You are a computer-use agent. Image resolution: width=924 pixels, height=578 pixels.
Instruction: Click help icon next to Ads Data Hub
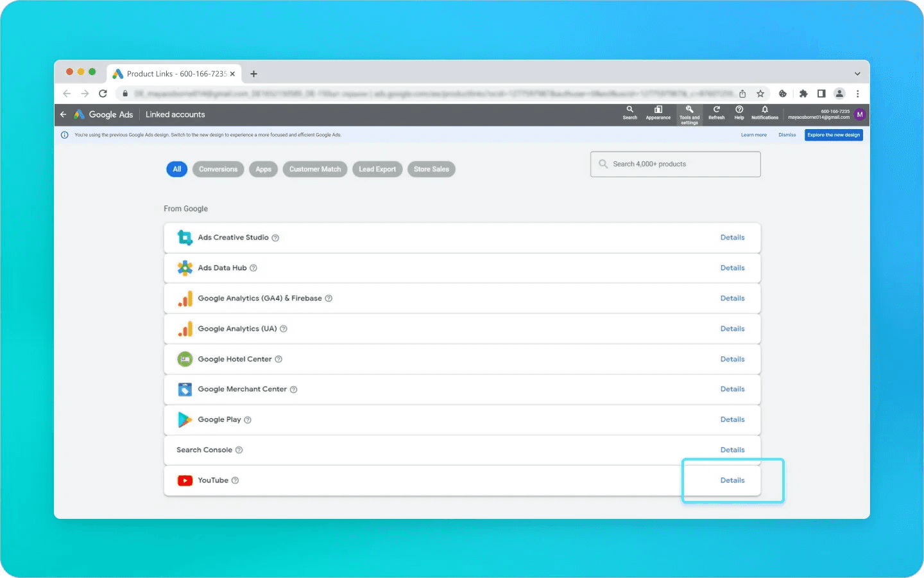253,268
